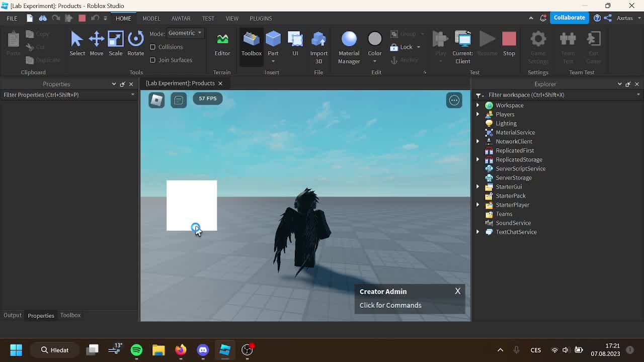Expand the TextChatService tree node
This screenshot has height=362, width=644.
pyautogui.click(x=477, y=232)
